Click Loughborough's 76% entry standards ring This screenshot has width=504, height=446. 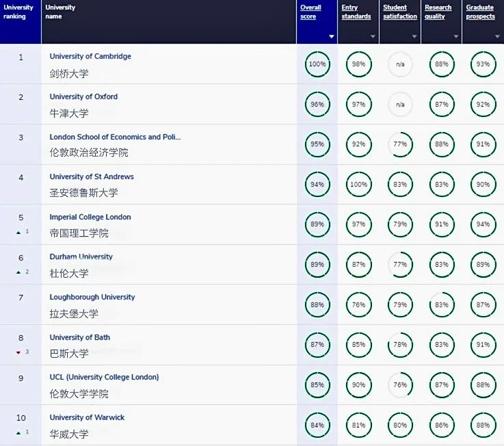(359, 305)
